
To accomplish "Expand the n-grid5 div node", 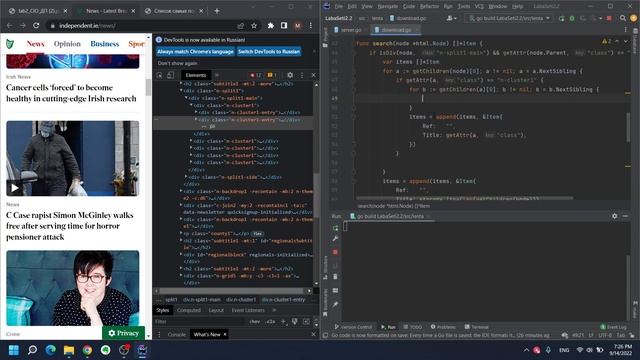I will click(181, 276).
